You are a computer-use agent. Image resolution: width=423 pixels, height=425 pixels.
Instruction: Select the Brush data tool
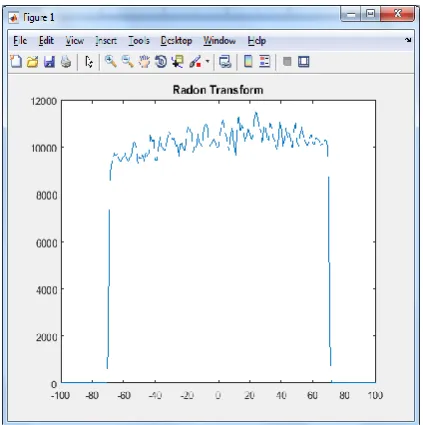[195, 62]
